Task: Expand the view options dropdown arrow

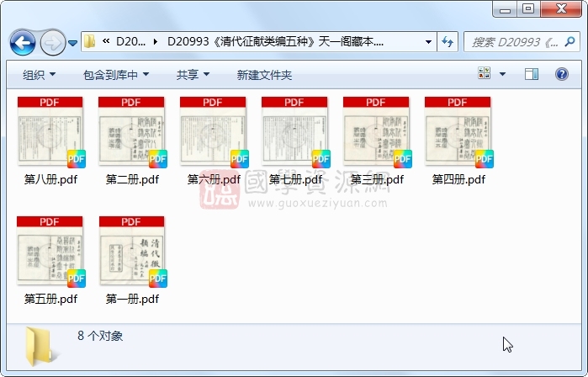Action: click(x=502, y=74)
